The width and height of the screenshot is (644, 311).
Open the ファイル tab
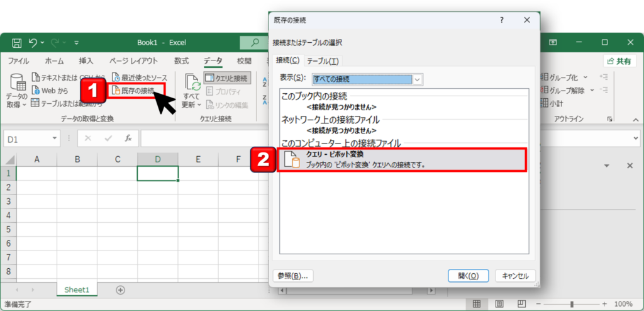coord(18,61)
